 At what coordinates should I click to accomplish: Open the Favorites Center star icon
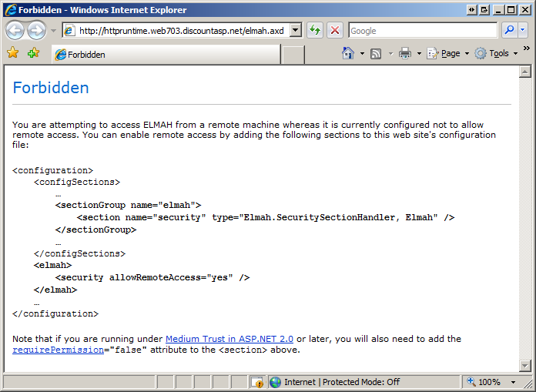pos(12,53)
